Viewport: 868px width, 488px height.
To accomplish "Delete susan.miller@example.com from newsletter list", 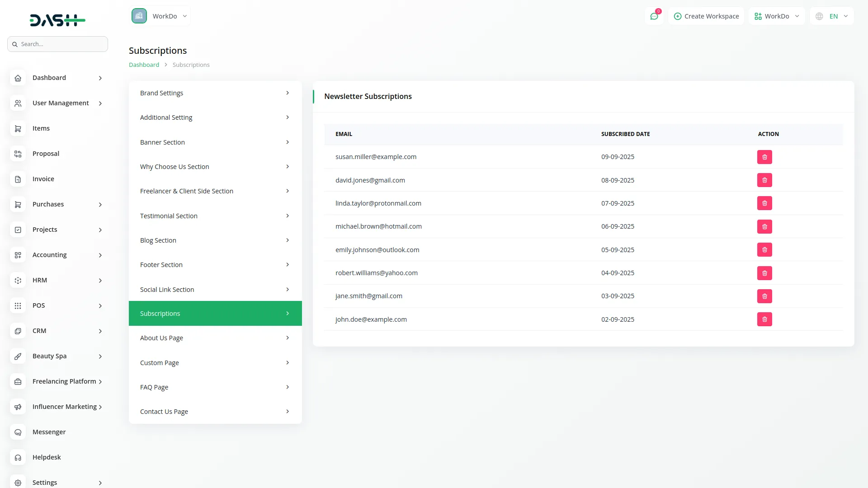I will point(764,157).
